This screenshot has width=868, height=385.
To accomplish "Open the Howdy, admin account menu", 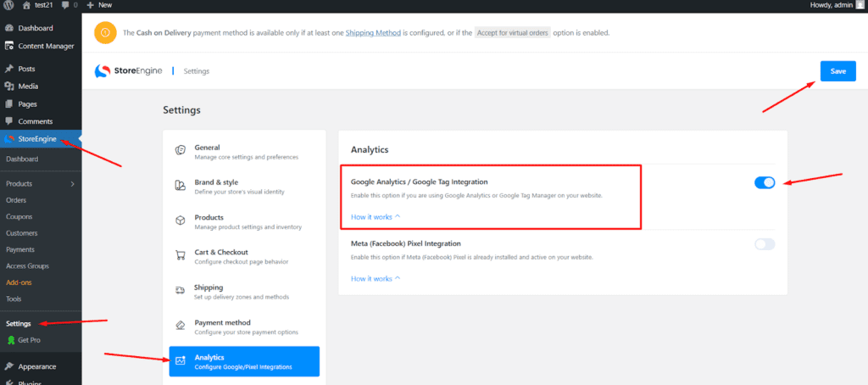I will click(837, 5).
